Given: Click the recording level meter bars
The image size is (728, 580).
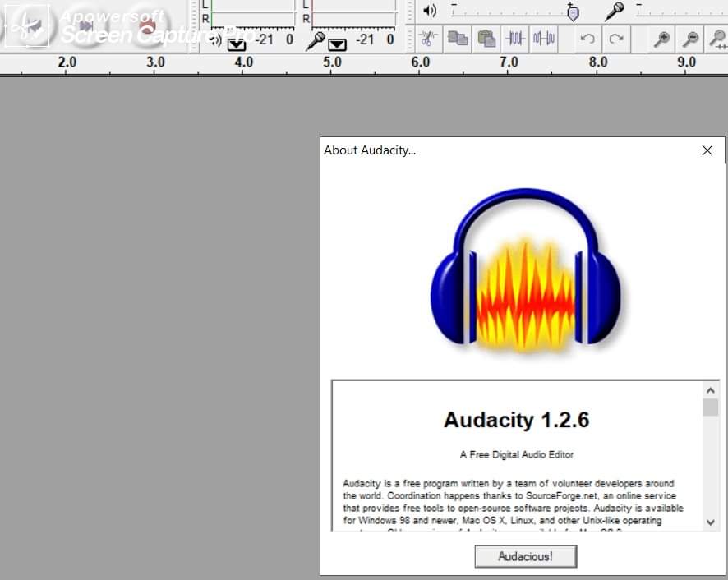Looking at the screenshot, I should 354,12.
